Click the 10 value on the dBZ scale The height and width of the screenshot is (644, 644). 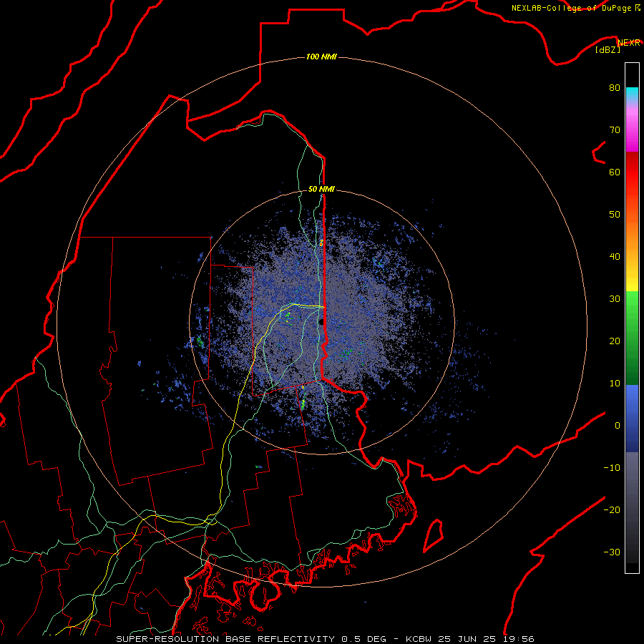click(615, 384)
